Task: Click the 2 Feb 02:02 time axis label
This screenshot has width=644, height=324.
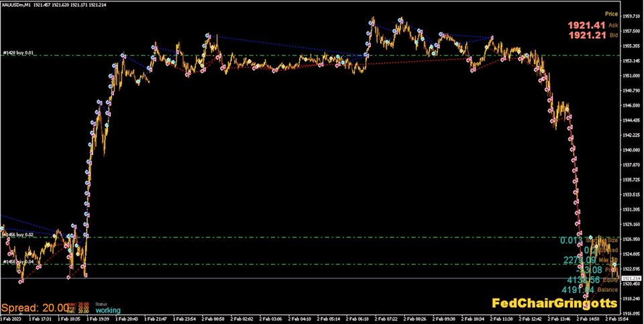Action: click(x=243, y=319)
